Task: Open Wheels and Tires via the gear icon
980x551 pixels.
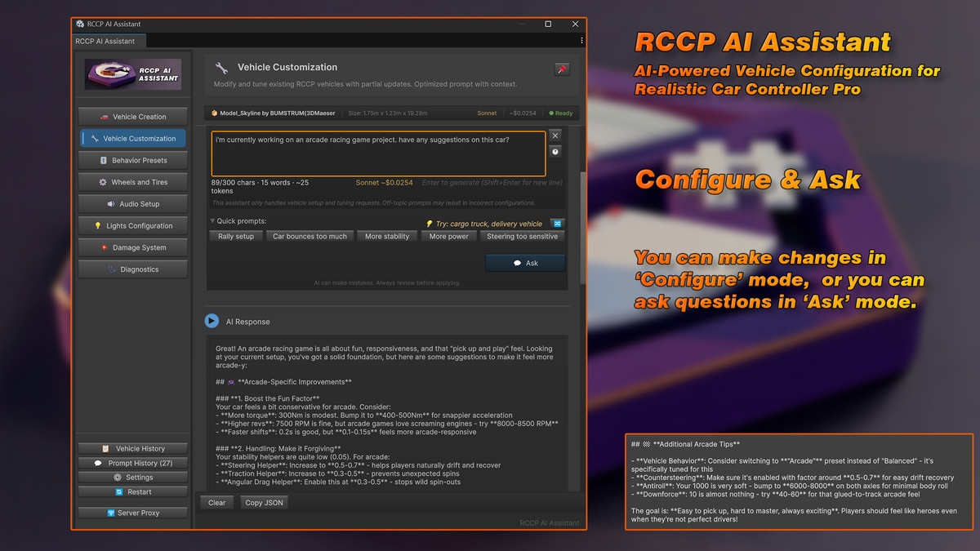Action: [x=101, y=181]
